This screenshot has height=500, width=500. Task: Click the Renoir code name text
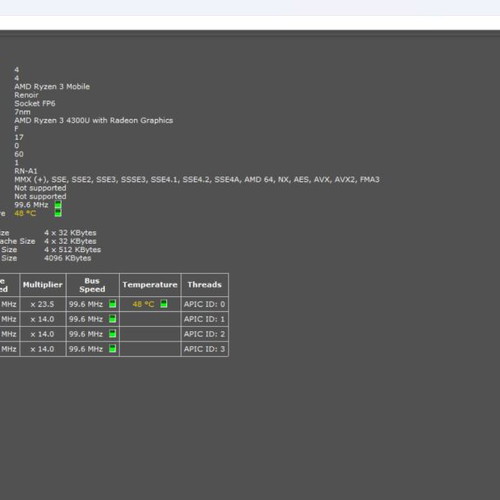(x=26, y=95)
